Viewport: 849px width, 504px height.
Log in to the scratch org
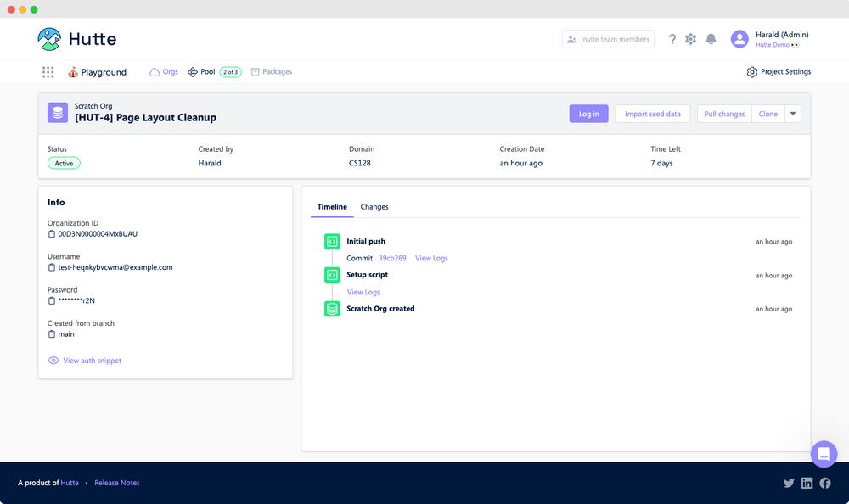(x=588, y=114)
